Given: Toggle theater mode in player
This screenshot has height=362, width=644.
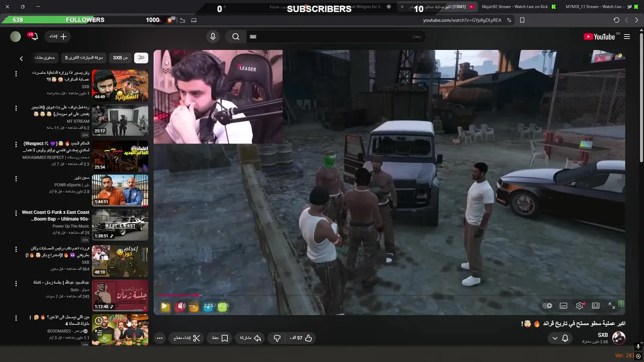Looking at the screenshot, I should 596,306.
